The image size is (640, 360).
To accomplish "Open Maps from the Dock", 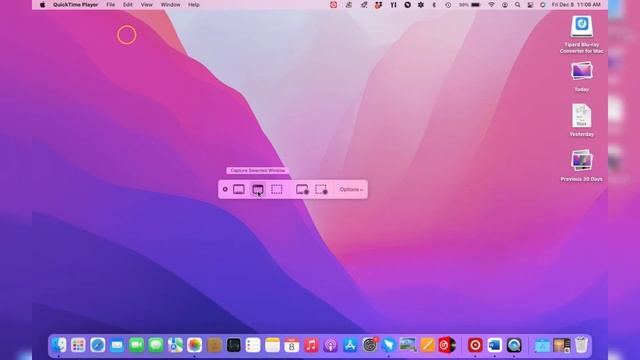I will pos(176,345).
